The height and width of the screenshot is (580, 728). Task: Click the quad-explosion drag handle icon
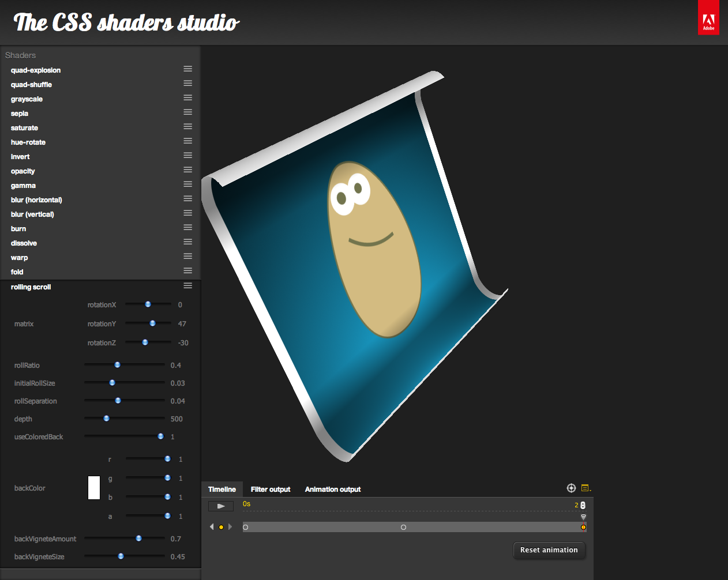[x=187, y=69]
